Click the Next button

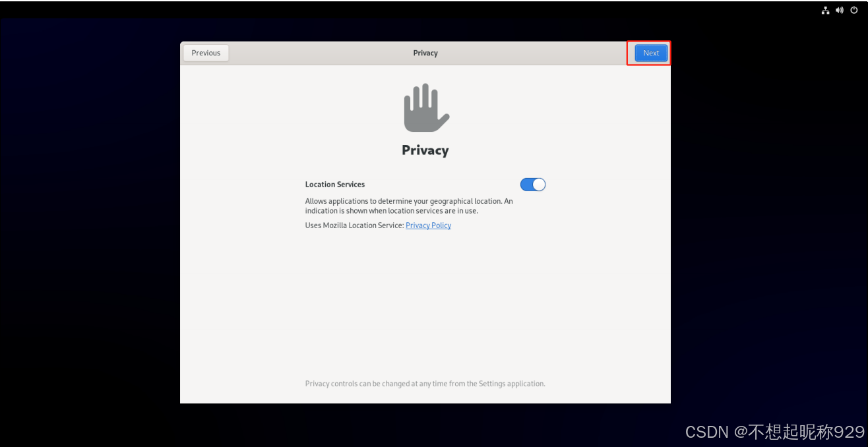651,53
